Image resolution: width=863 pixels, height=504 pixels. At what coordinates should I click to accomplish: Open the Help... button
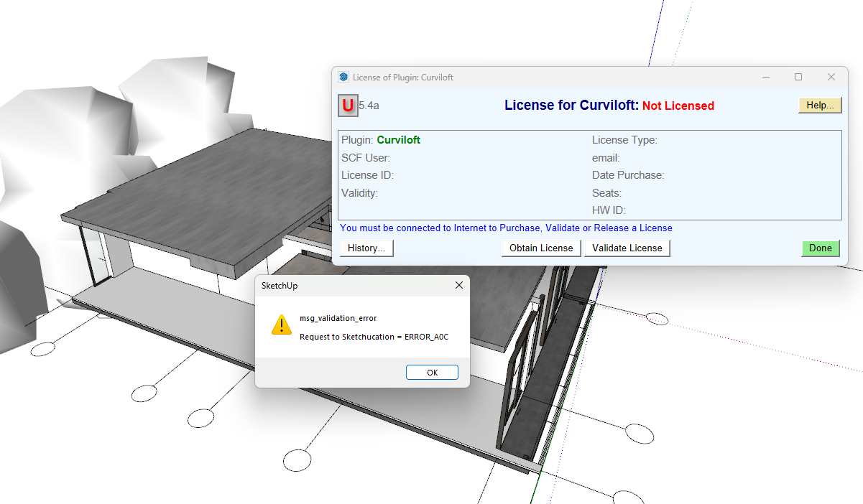click(x=820, y=106)
